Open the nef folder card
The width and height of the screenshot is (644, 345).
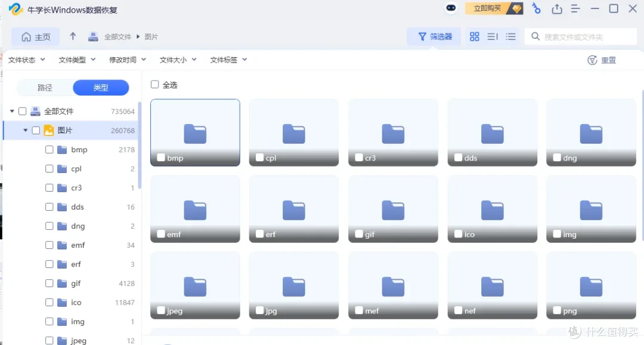(493, 285)
